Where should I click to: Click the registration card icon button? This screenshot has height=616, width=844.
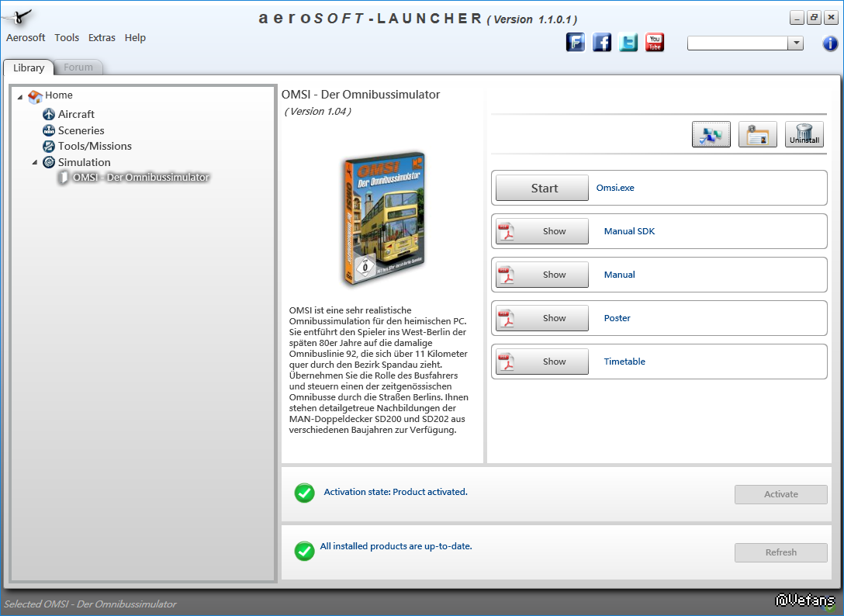[757, 134]
